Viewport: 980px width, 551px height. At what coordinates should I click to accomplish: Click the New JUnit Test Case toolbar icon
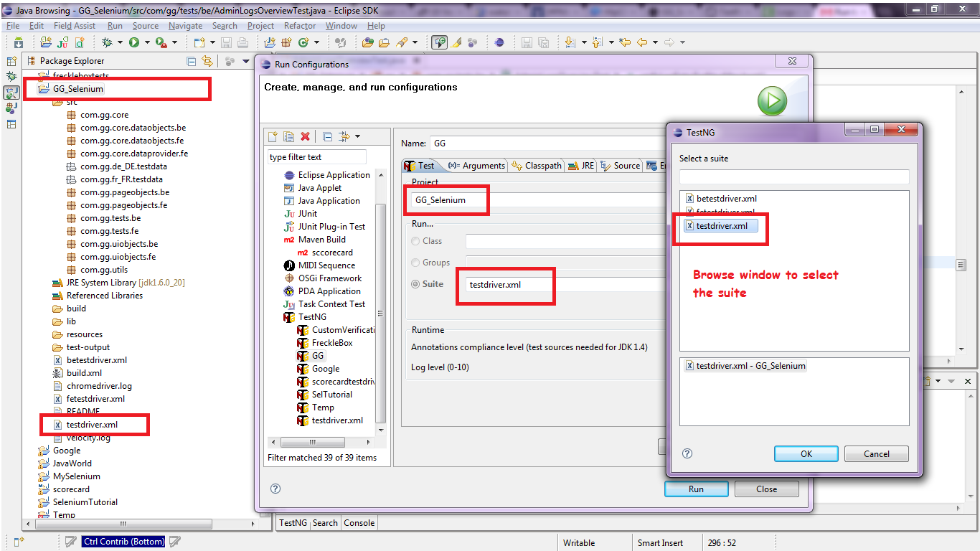coord(62,43)
